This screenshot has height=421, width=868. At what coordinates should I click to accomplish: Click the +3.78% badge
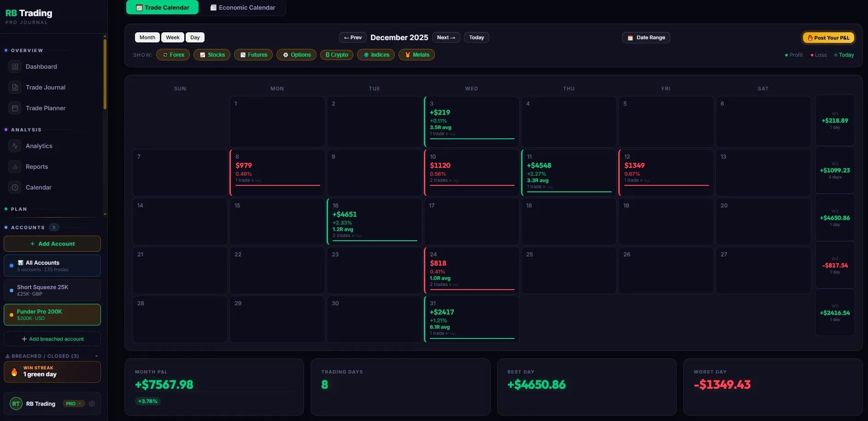(x=148, y=401)
